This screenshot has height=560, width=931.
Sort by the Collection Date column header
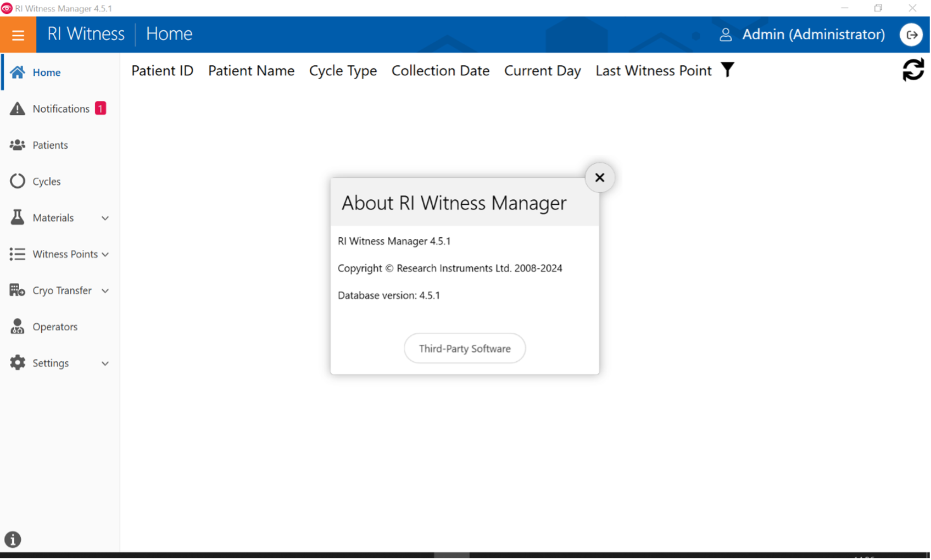click(440, 71)
